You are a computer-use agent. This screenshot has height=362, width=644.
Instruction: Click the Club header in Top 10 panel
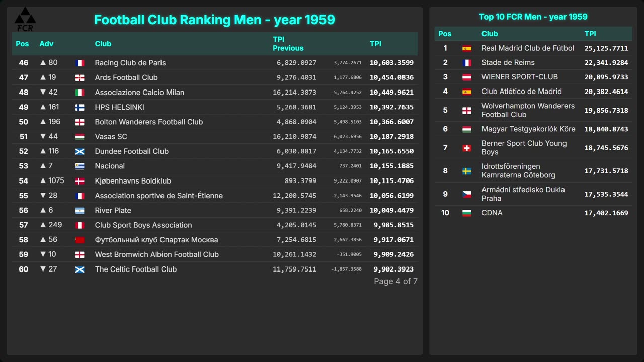490,34
